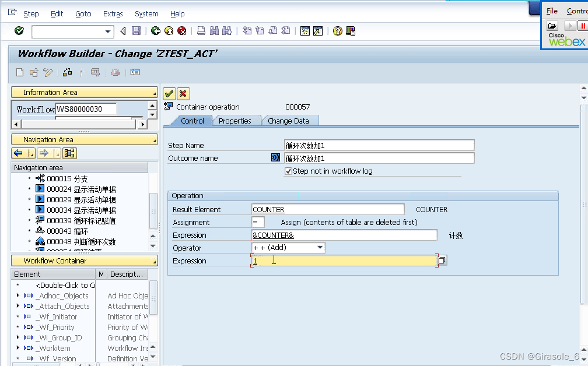Click the red hat Basic Data icon

pyautogui.click(x=116, y=72)
